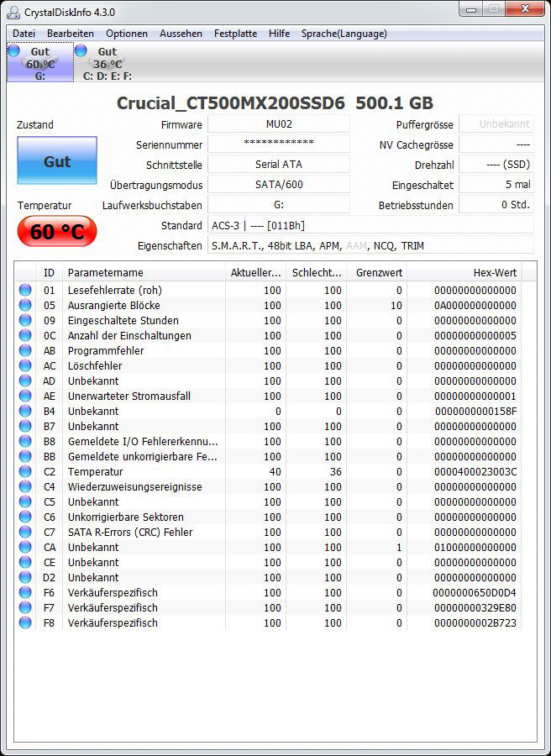Screen dimensions: 551x756
Task: Click the hex value 0000400023003C
Action: [475, 471]
